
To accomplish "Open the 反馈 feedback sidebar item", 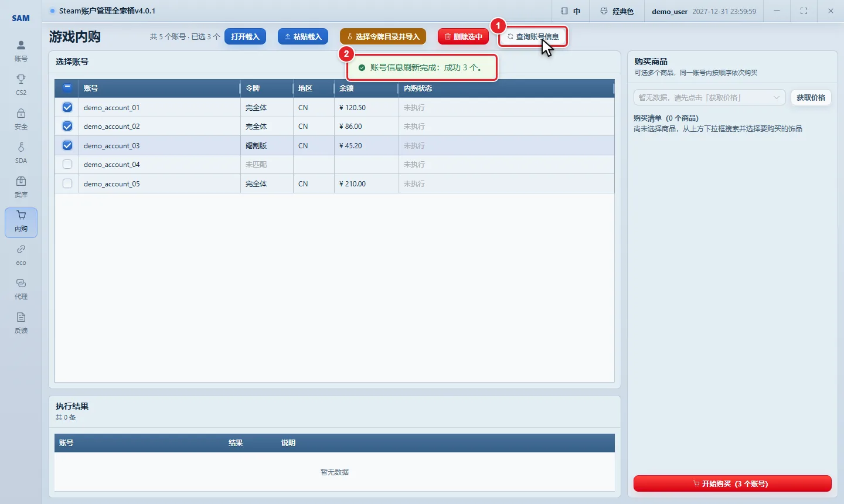I will click(x=21, y=323).
